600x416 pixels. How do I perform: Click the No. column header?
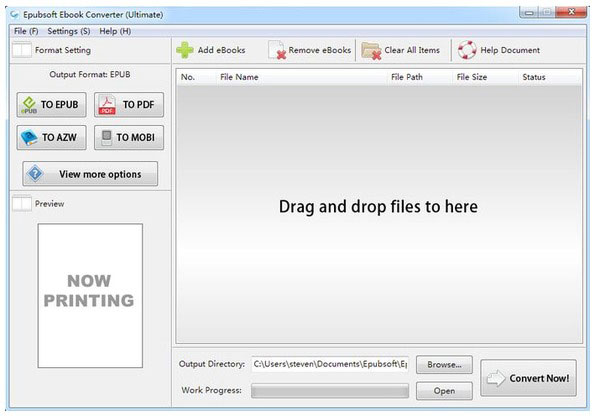pyautogui.click(x=188, y=77)
